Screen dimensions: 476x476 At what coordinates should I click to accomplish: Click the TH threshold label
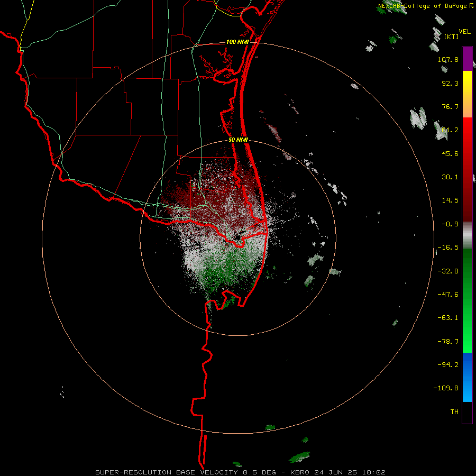(x=454, y=412)
